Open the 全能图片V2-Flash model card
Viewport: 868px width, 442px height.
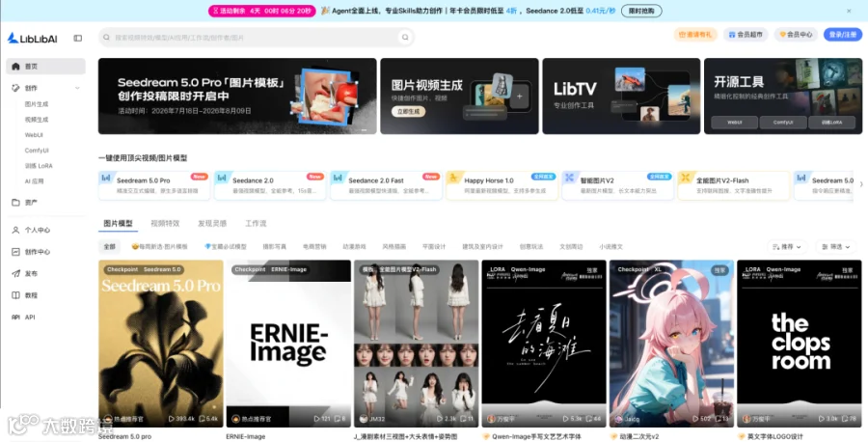coord(734,185)
